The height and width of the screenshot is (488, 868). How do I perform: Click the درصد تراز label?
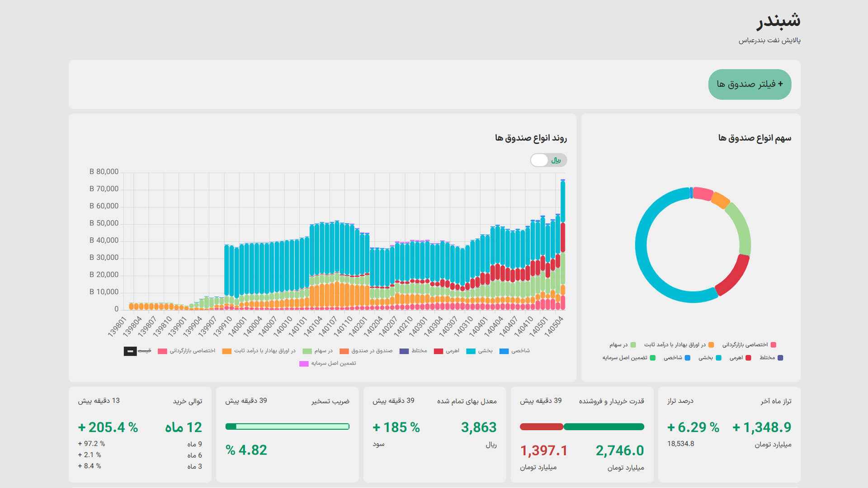pos(680,401)
